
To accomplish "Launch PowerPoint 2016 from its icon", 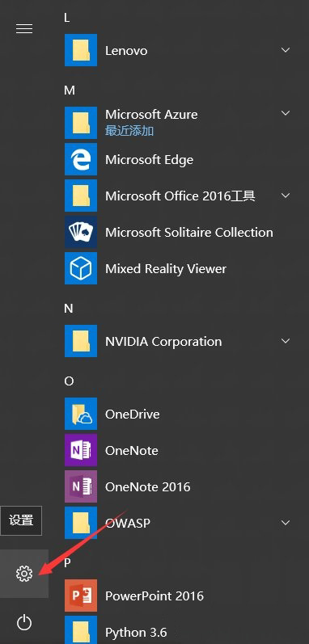I will (x=81, y=596).
